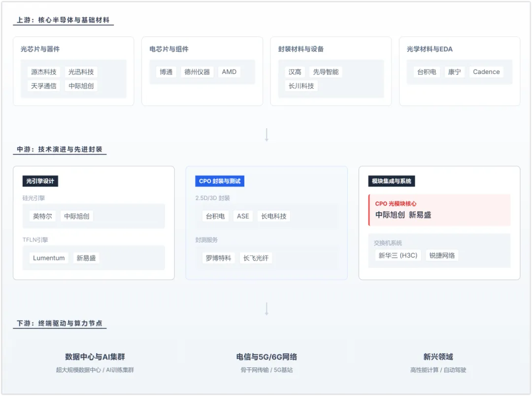
Task: Click the Lumentum chip
Action: (49, 258)
